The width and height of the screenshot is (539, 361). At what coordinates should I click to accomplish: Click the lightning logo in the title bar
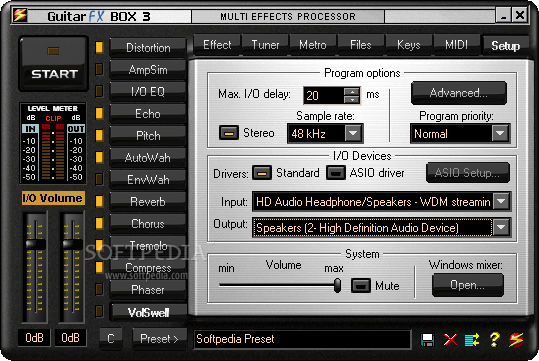tap(20, 15)
